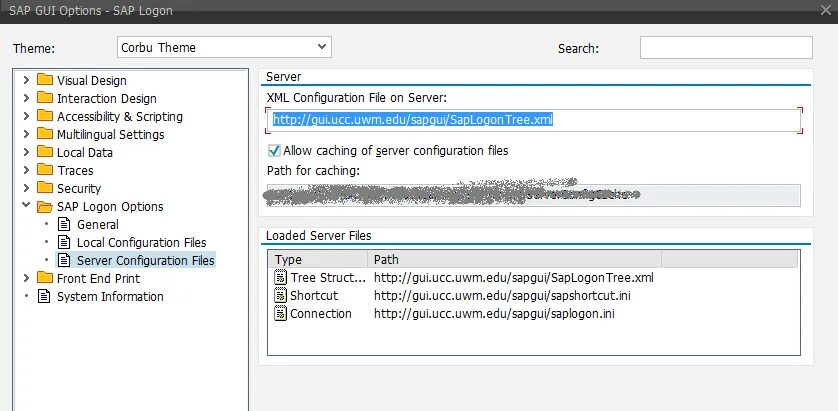The width and height of the screenshot is (838, 411).
Task: Click the Connection file type icon
Action: (x=280, y=314)
